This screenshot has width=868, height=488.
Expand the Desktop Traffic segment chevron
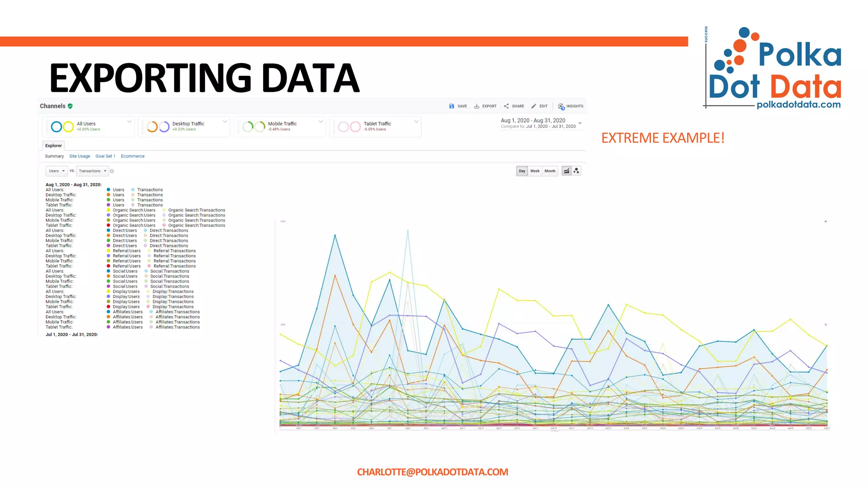click(x=225, y=122)
